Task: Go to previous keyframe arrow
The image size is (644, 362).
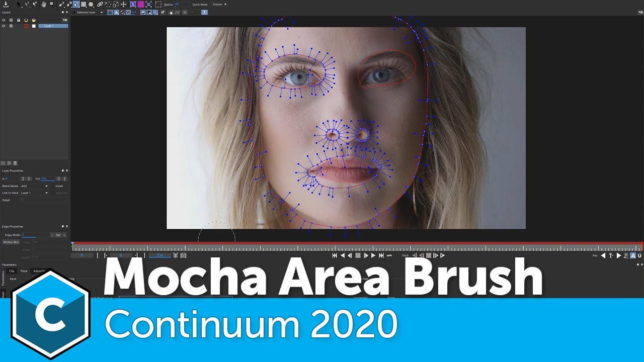Action: click(x=603, y=255)
